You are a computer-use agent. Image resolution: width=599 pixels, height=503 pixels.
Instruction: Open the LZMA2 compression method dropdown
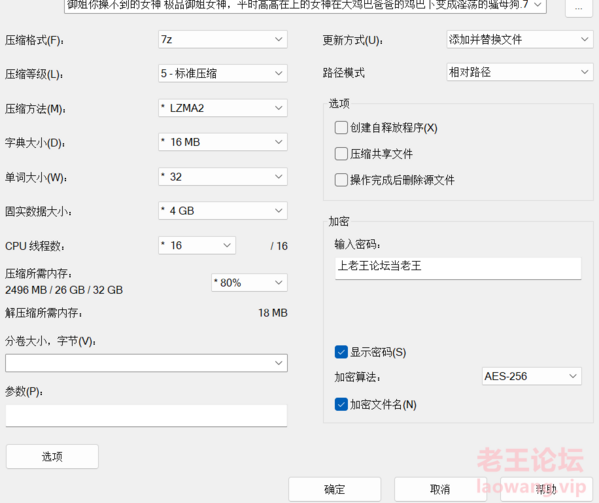(x=223, y=108)
